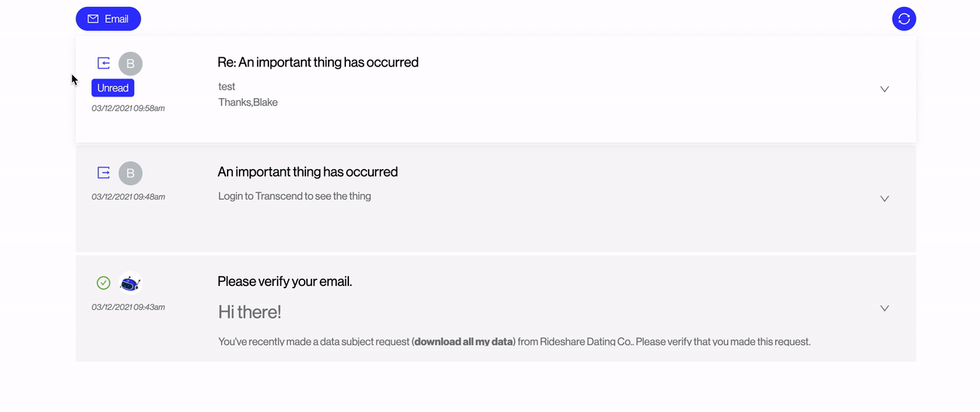The width and height of the screenshot is (980, 412).
Task: Click the Unread badge
Action: coord(113,88)
